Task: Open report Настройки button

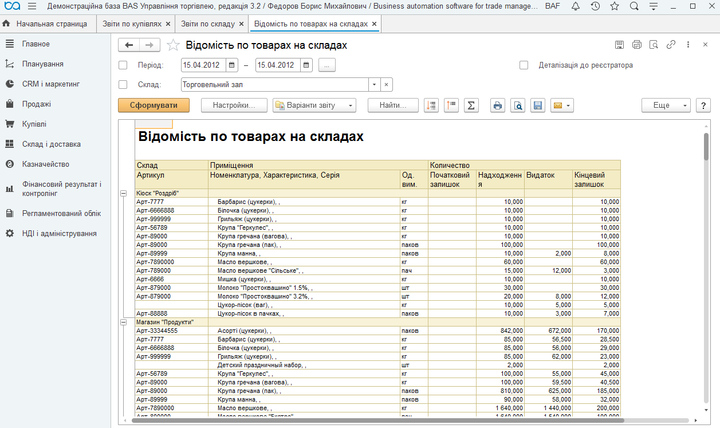Action: [234, 106]
